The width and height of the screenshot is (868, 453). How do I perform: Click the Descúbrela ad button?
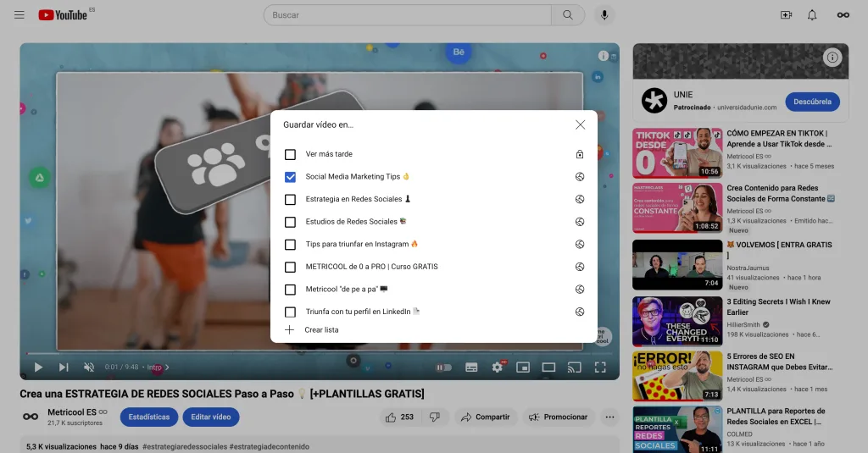[x=812, y=102]
